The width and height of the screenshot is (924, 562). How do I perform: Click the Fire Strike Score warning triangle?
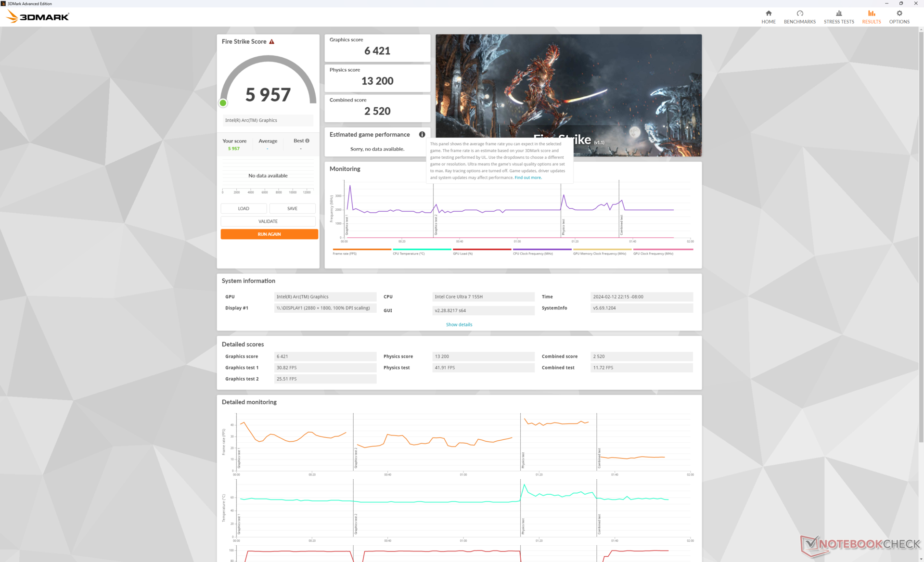click(271, 41)
